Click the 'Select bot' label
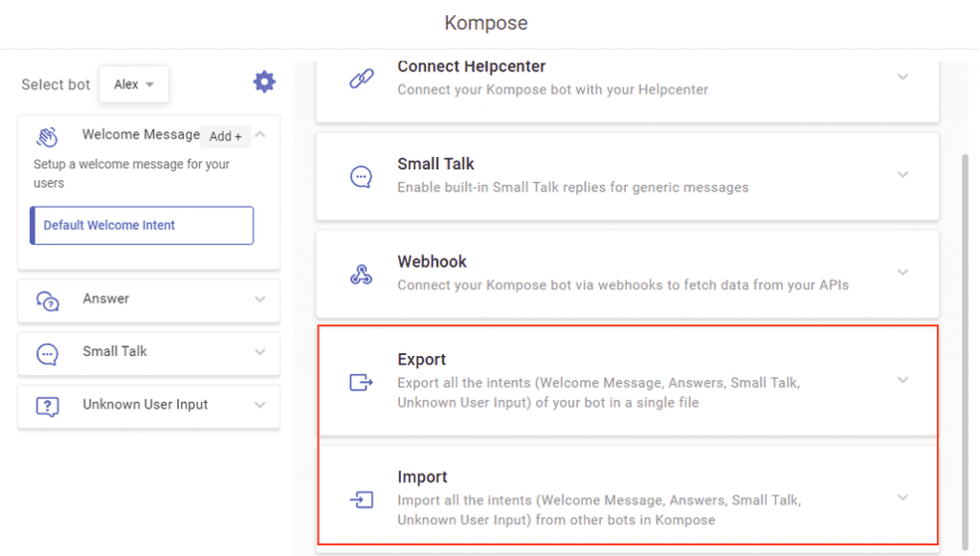This screenshot has width=980, height=556. [x=56, y=85]
